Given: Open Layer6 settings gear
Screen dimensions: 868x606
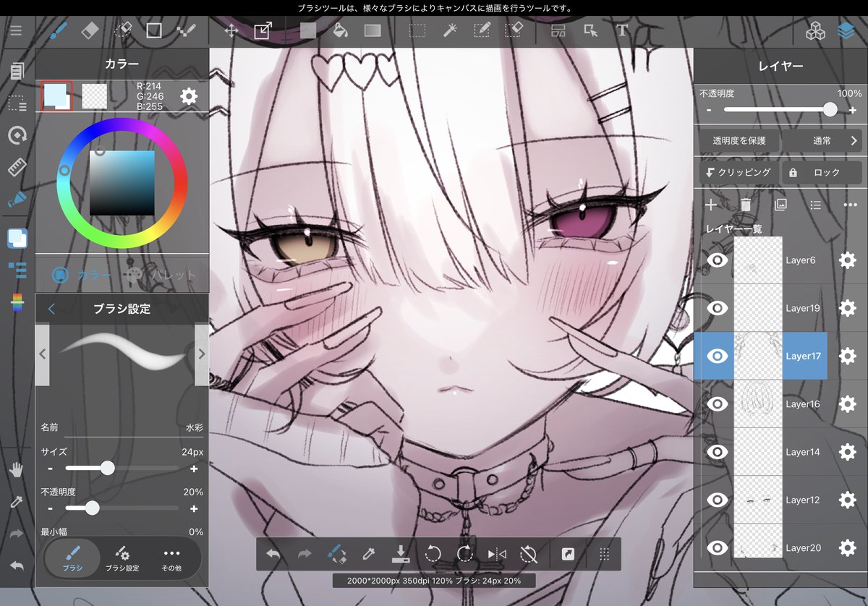Looking at the screenshot, I should (847, 260).
